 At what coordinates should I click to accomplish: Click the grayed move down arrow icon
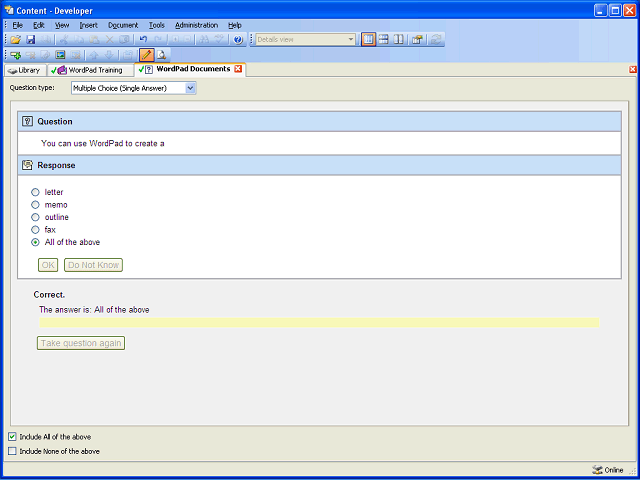pos(109,55)
